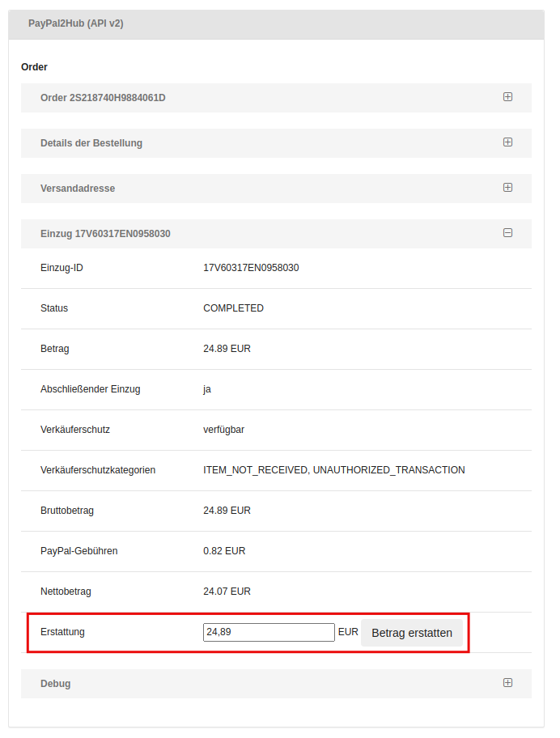
Task: Click plus icon beside Details der Bestellung
Action: tap(507, 142)
